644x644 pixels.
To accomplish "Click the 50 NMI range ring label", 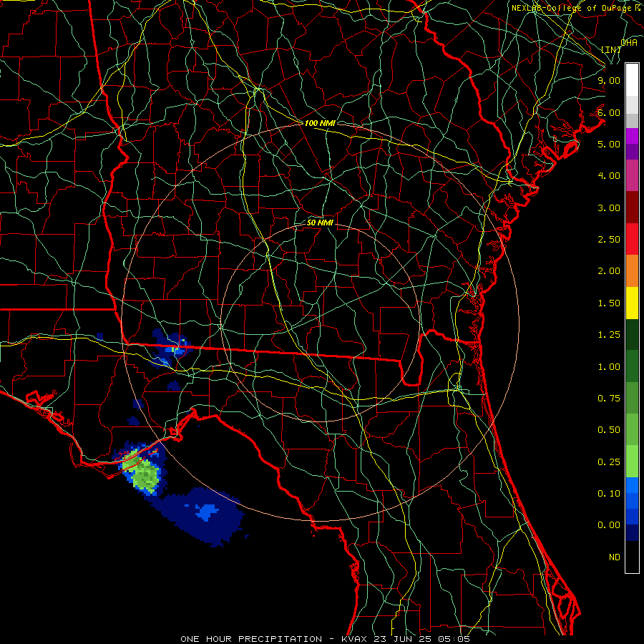I will click(320, 223).
